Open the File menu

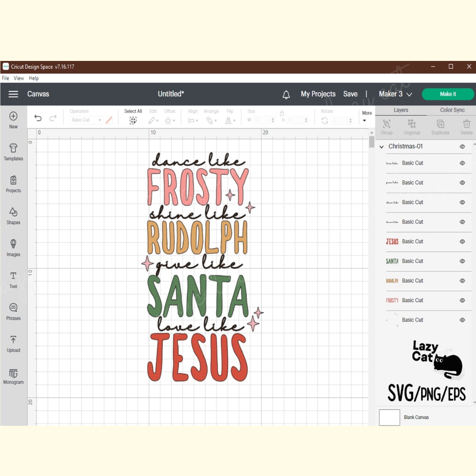[5, 78]
